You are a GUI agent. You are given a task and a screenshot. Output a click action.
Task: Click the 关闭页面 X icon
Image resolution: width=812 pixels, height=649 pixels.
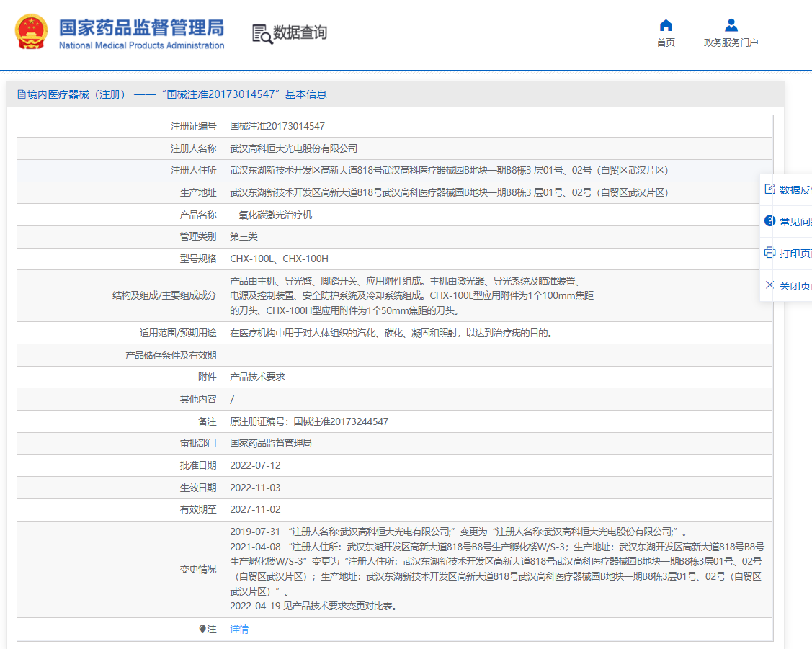pyautogui.click(x=769, y=285)
